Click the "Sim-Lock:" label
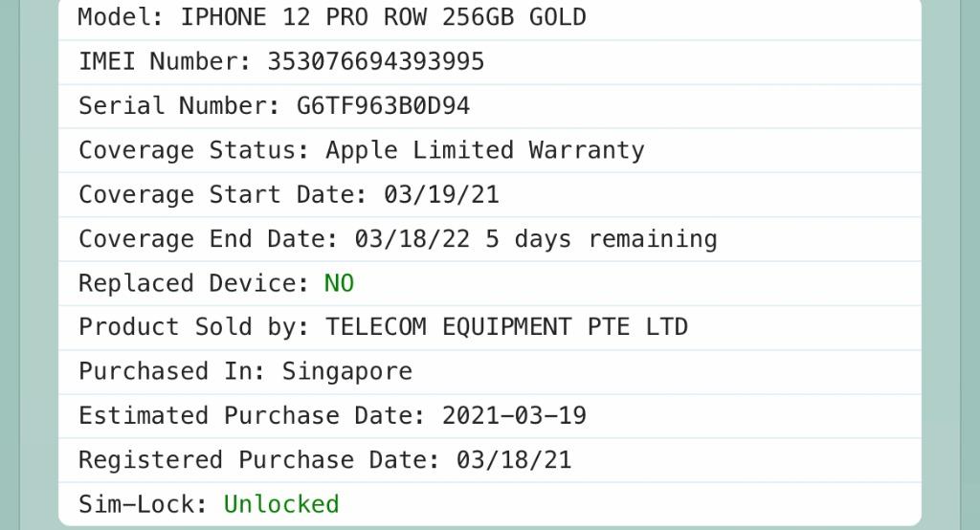Viewport: 980px width, 530px height. click(144, 504)
